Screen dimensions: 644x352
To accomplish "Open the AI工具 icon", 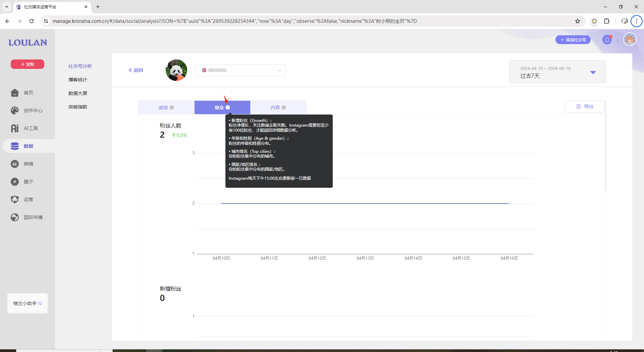I will [x=15, y=128].
